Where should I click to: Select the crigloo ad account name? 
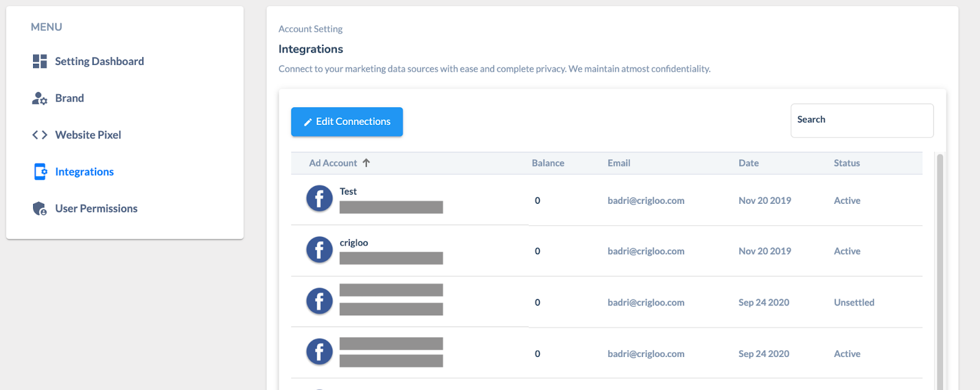point(353,243)
